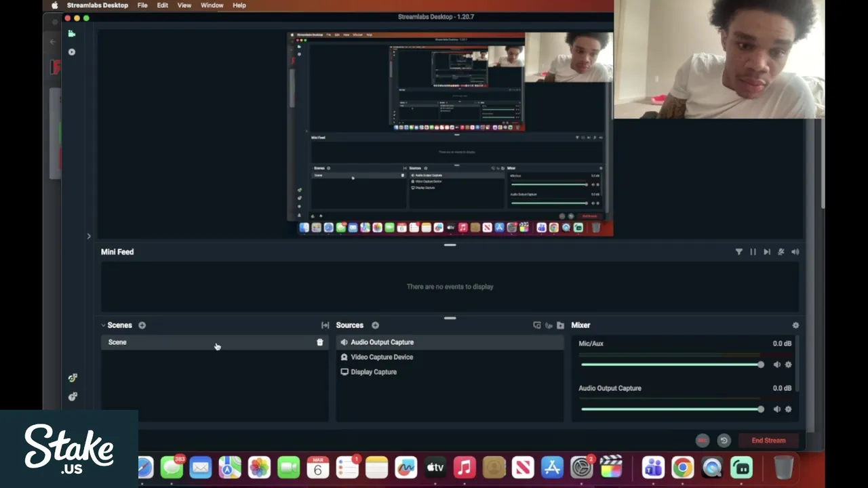
Task: Open the Streamlabs Desktop app menu
Action: pos(98,5)
